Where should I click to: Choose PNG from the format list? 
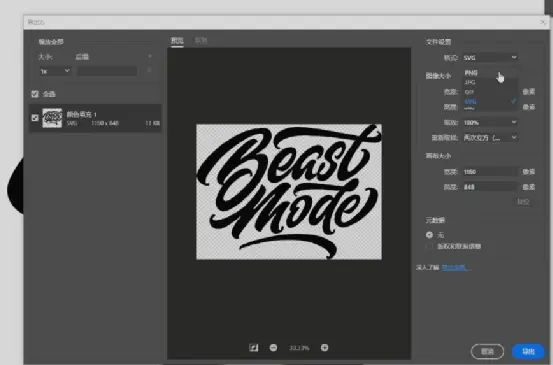point(490,73)
